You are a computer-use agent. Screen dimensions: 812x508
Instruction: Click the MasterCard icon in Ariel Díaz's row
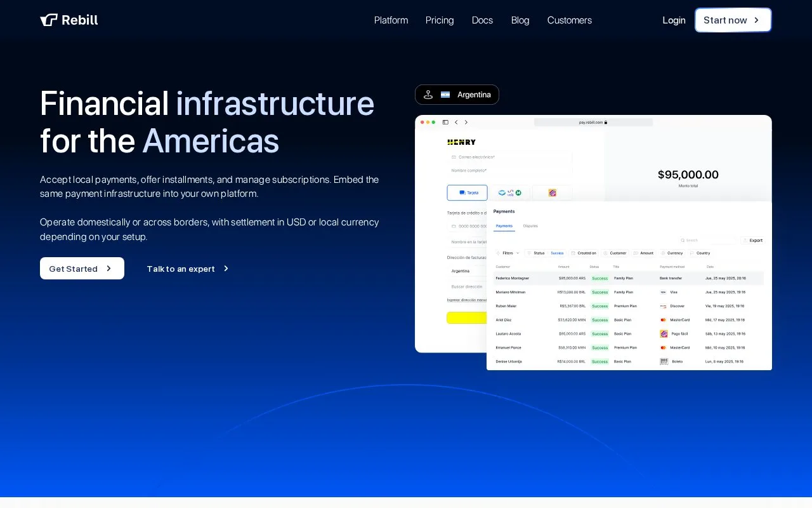[664, 320]
